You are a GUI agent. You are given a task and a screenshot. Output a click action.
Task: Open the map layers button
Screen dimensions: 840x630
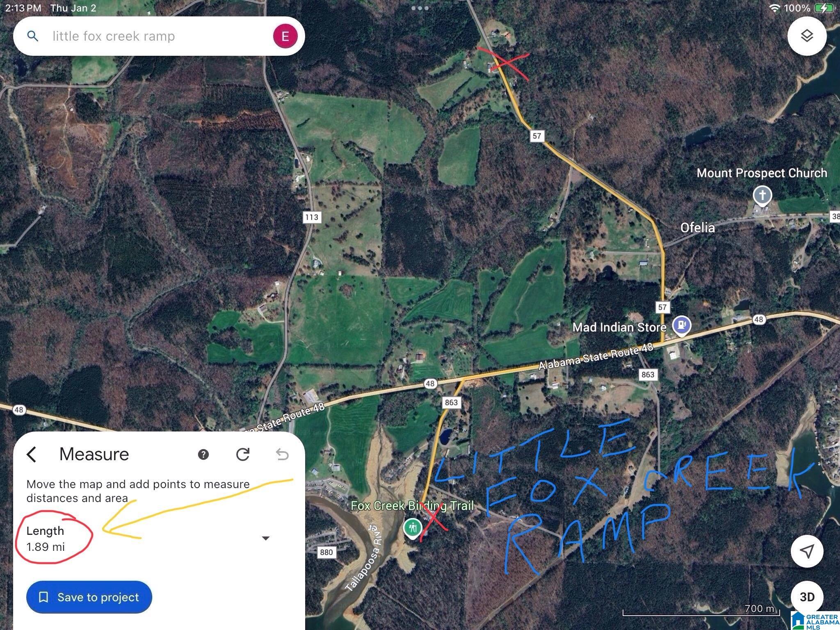point(806,36)
